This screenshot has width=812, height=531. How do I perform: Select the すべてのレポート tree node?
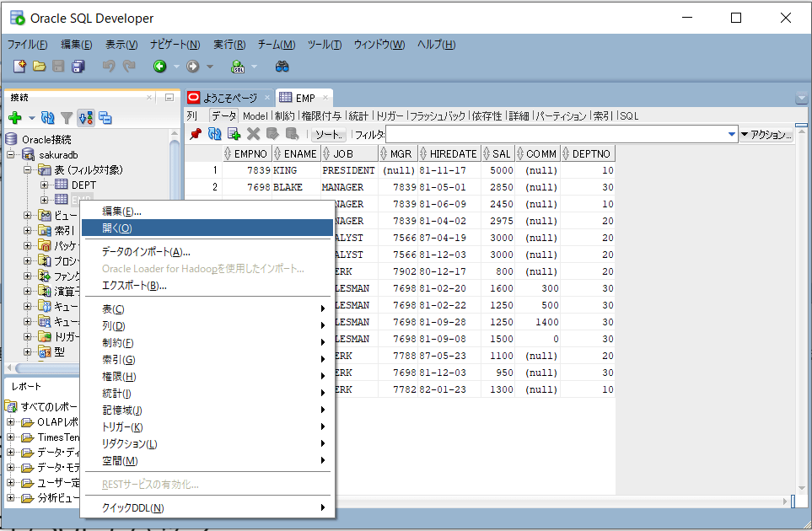(x=49, y=407)
